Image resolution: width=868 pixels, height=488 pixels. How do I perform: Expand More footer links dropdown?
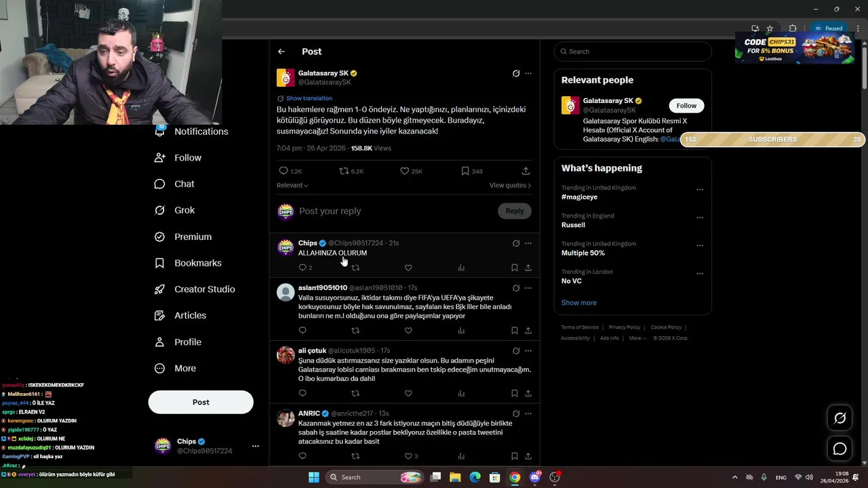[637, 338]
